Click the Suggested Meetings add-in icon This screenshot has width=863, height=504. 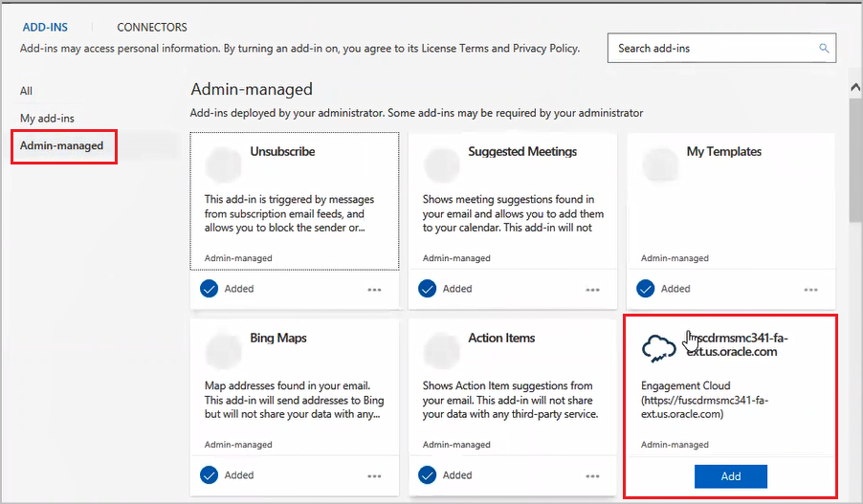[441, 164]
